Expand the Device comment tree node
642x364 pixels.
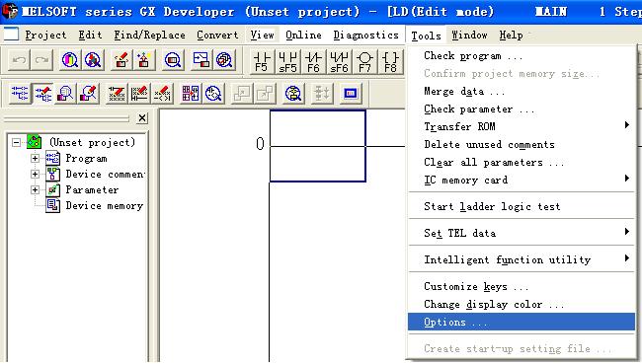tap(36, 175)
